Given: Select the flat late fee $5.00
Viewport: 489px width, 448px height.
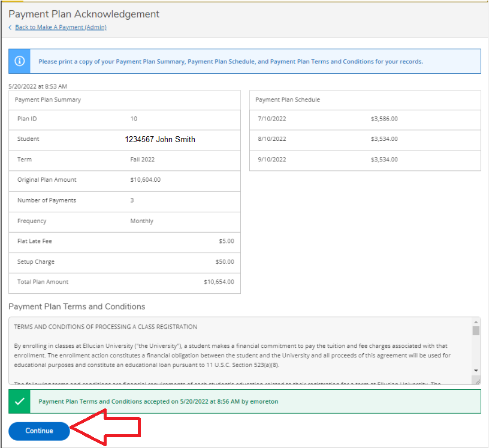Looking at the screenshot, I should coord(227,241).
